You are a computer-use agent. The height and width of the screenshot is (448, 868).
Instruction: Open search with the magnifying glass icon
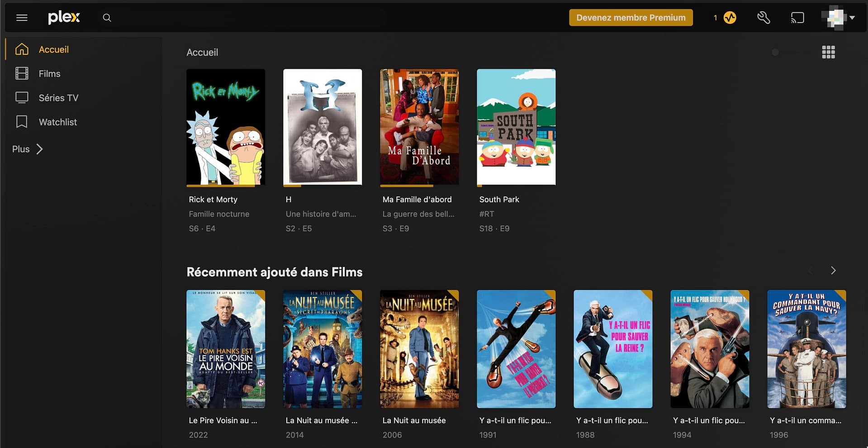107,18
